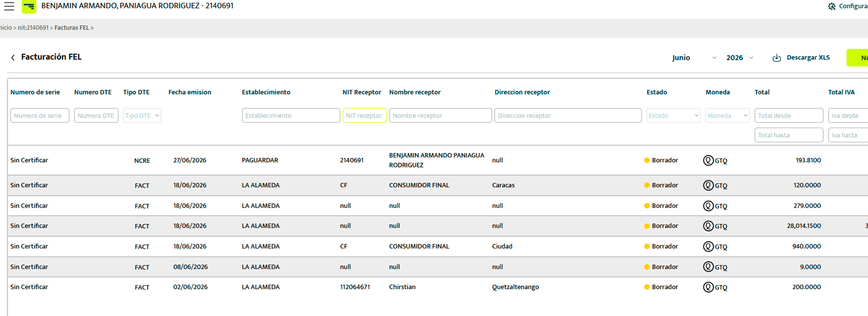This screenshot has width=868, height=316.
Task: Click the total 279.0000
Action: pos(807,205)
